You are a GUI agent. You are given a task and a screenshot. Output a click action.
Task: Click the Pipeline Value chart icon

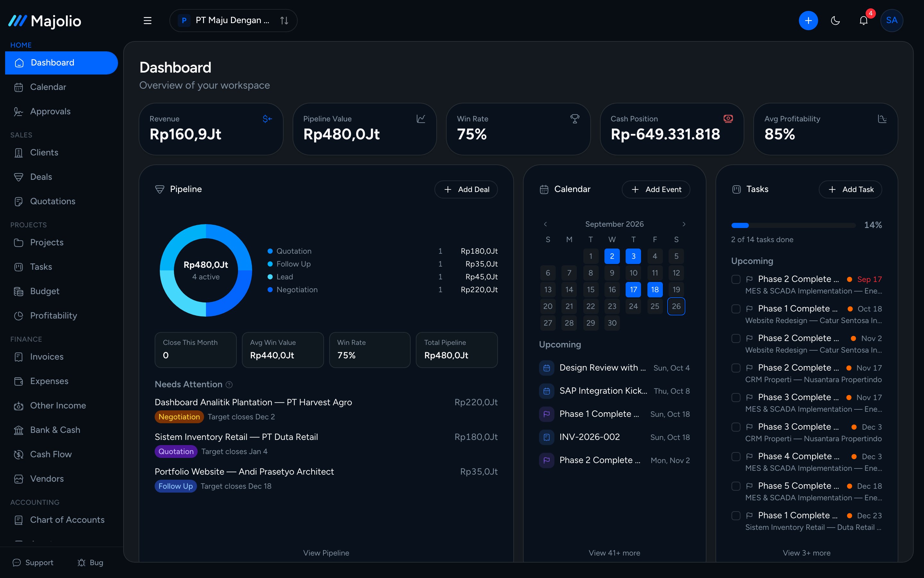(x=421, y=119)
